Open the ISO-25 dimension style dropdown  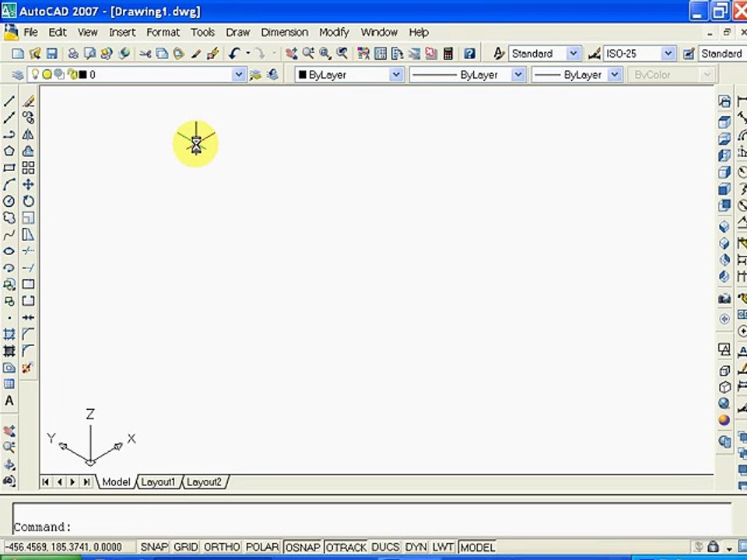(x=668, y=54)
